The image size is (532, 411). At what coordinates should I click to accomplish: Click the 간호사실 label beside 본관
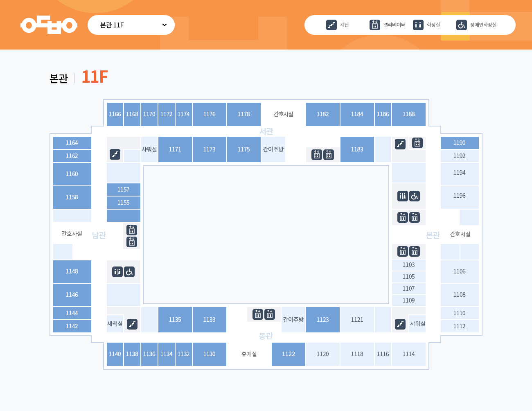click(x=460, y=234)
